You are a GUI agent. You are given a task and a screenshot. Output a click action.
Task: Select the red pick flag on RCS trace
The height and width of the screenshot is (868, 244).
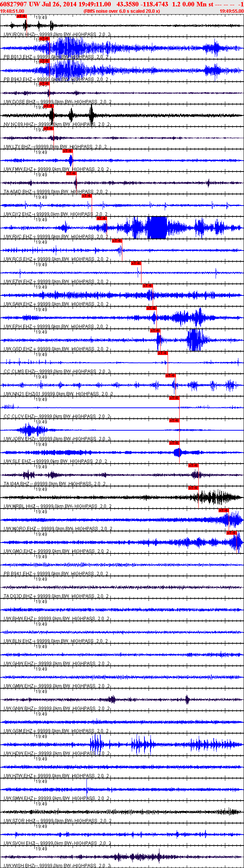(x=117, y=241)
